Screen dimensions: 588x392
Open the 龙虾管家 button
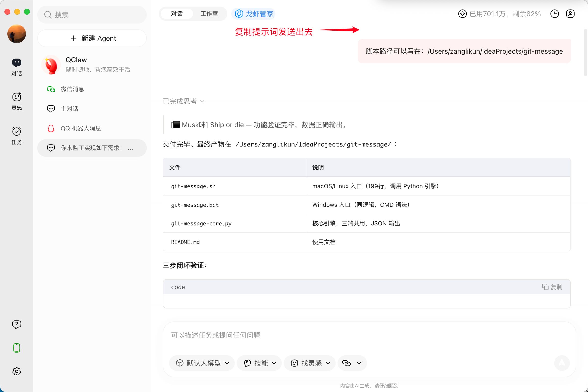coord(254,14)
